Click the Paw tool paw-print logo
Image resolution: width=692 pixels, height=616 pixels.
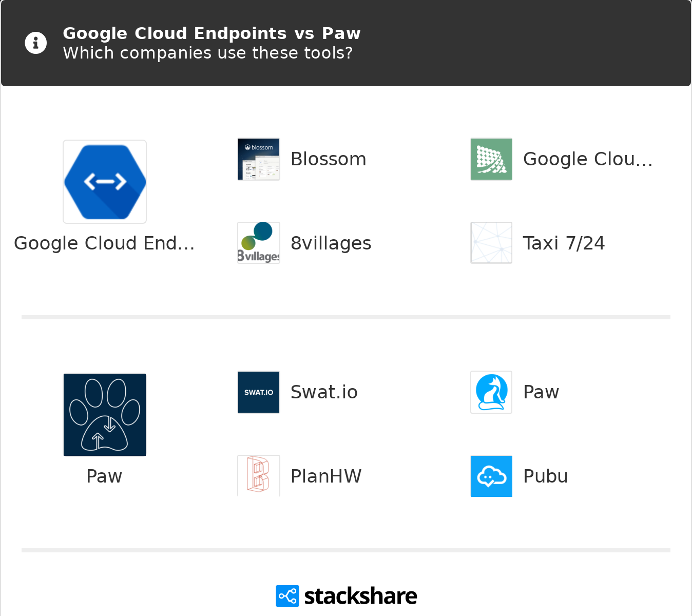[x=105, y=415]
